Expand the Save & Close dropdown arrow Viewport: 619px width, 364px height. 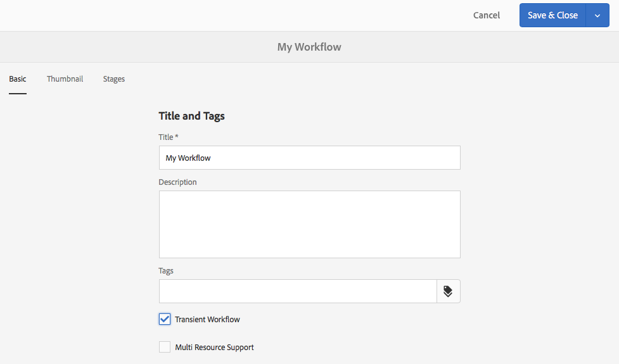coord(597,16)
